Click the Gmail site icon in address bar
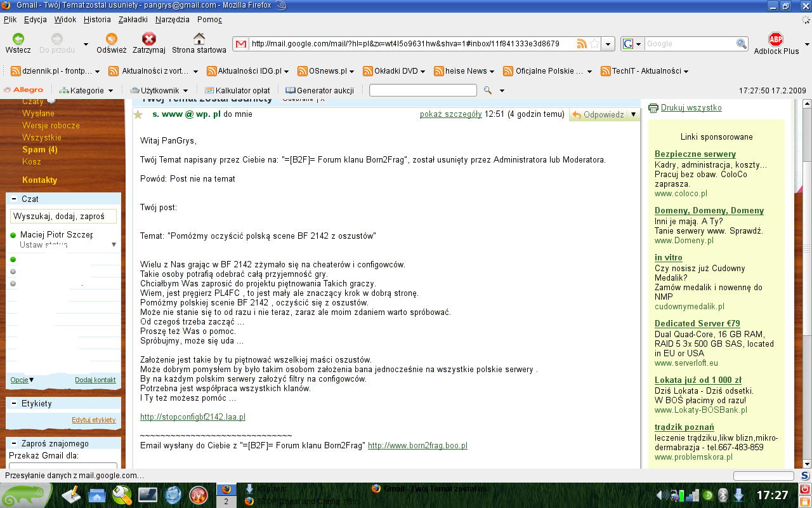Screen dimensions: 812x508 coord(240,44)
